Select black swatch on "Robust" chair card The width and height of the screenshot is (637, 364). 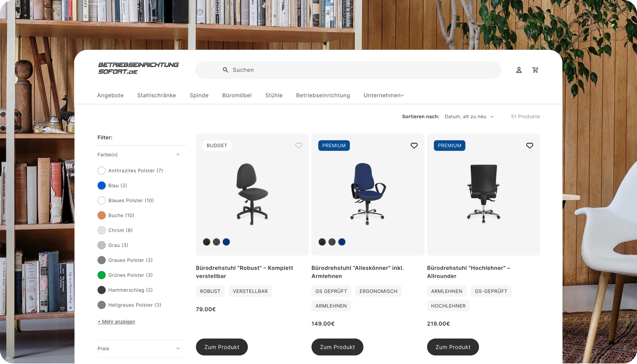207,242
